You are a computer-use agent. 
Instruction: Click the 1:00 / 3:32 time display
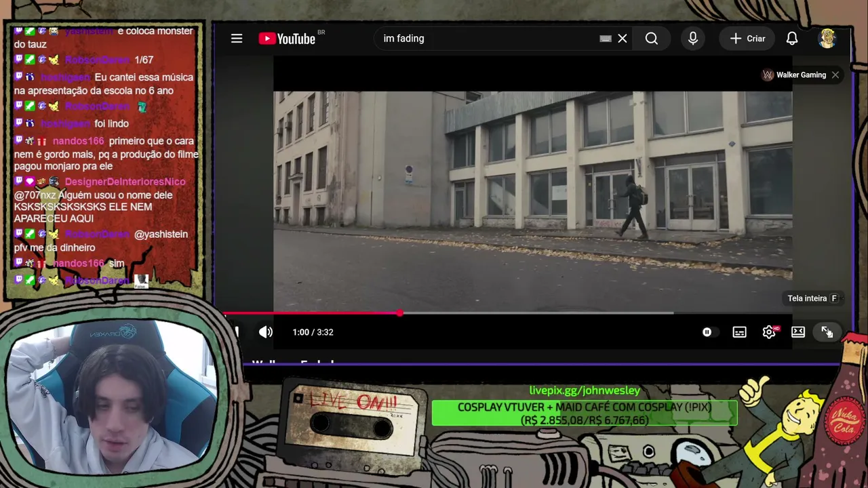[x=313, y=332]
